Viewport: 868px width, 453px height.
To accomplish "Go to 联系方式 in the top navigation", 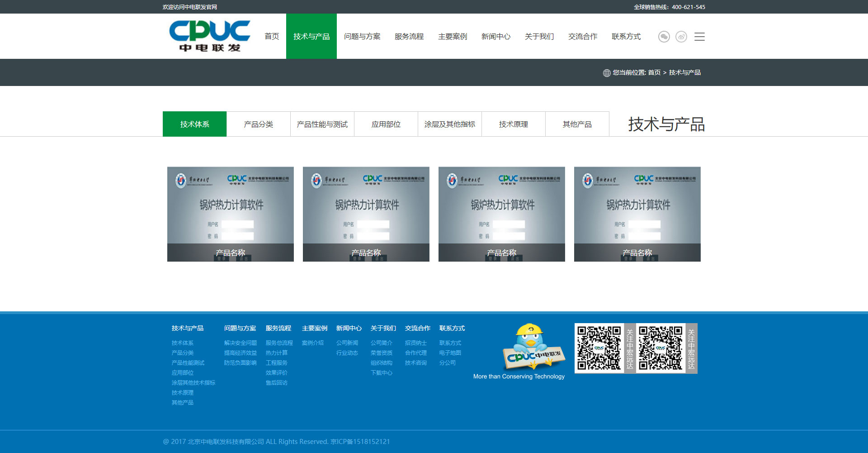I will (x=626, y=36).
